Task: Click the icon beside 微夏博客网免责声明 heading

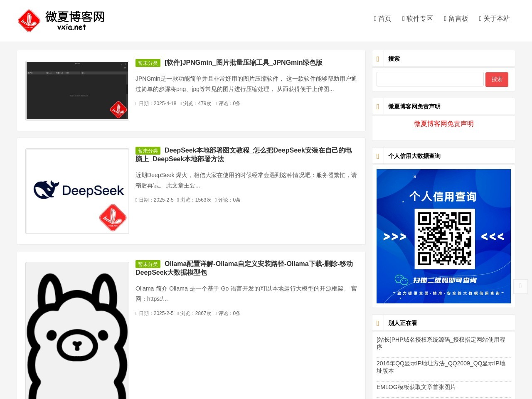Action: pos(378,106)
